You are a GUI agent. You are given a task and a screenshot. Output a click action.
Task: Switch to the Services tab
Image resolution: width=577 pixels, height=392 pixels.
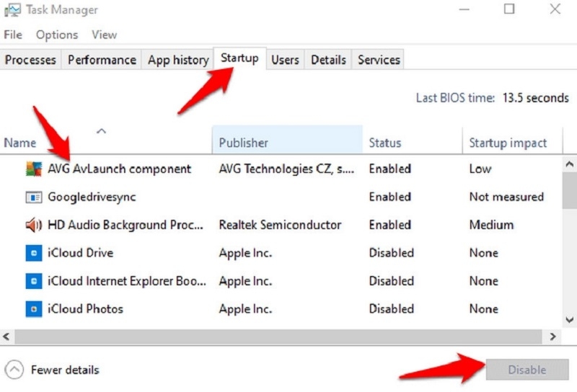click(379, 60)
